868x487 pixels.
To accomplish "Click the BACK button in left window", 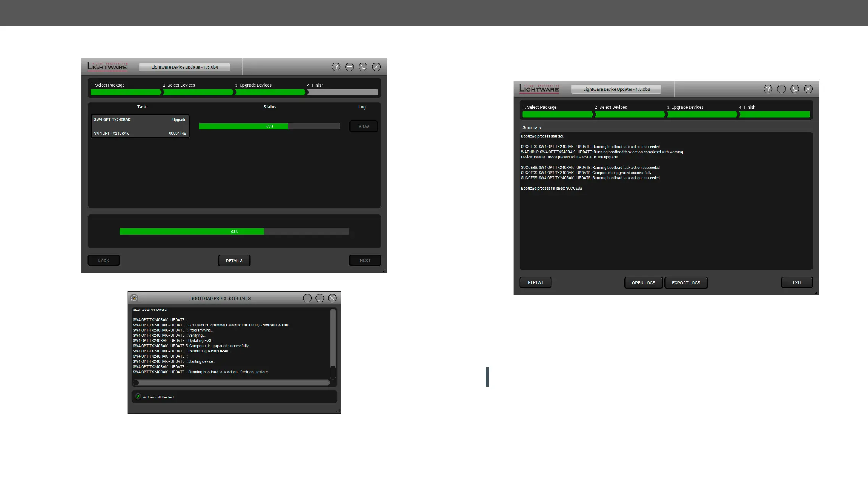I will (x=103, y=260).
